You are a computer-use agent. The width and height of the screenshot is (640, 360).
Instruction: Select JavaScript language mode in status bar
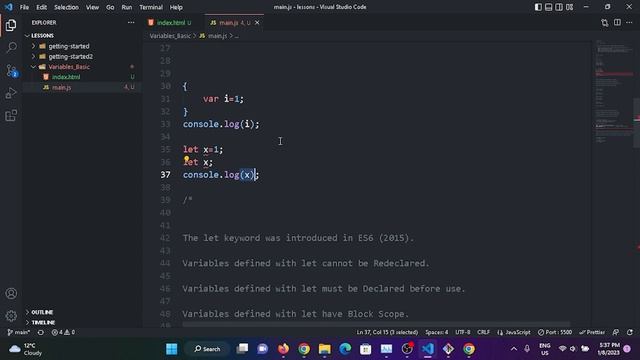pyautogui.click(x=513, y=332)
